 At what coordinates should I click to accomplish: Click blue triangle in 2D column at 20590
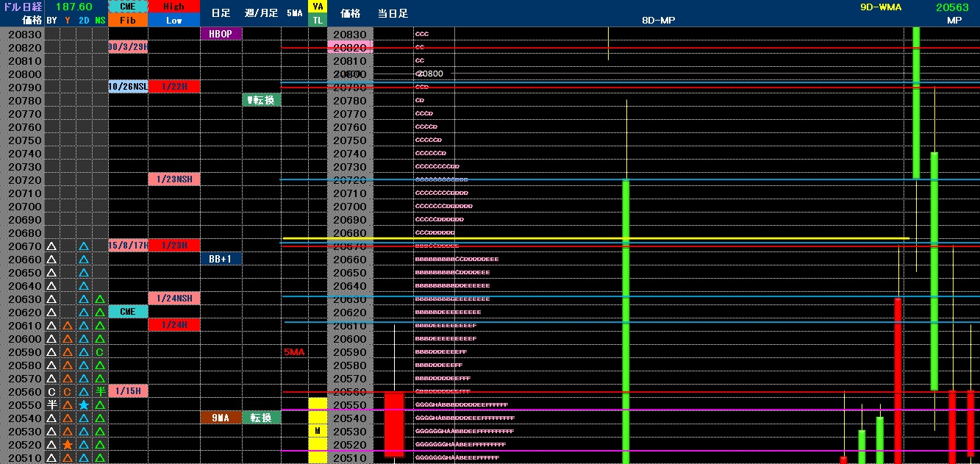point(84,351)
